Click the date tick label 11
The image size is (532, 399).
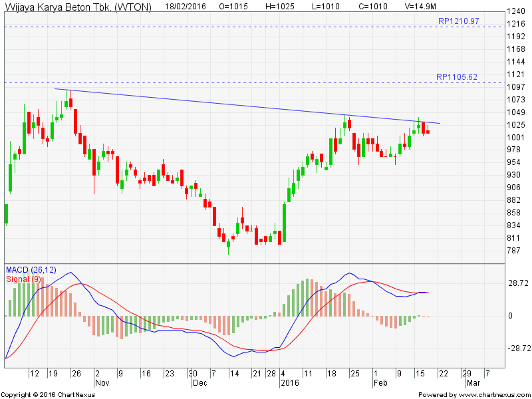click(308, 374)
